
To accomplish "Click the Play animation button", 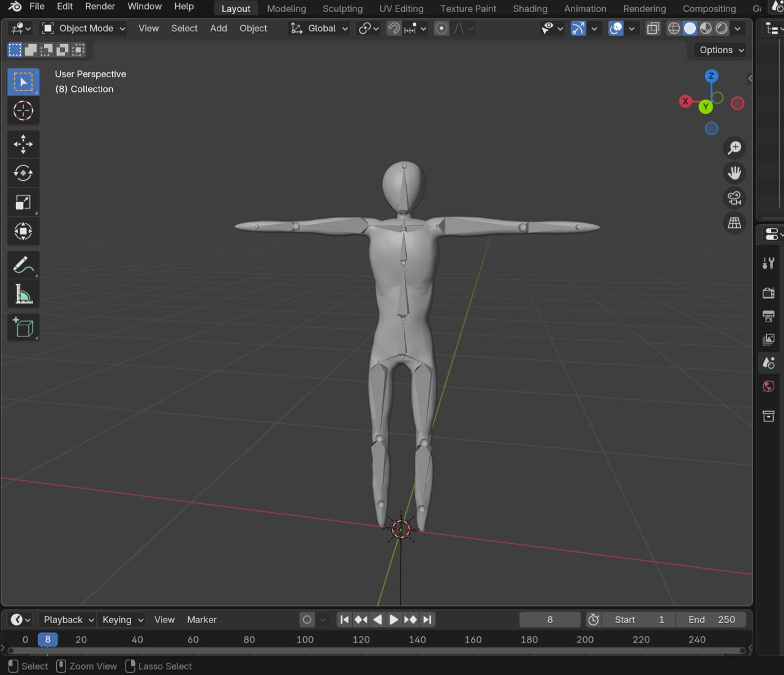I will point(394,619).
